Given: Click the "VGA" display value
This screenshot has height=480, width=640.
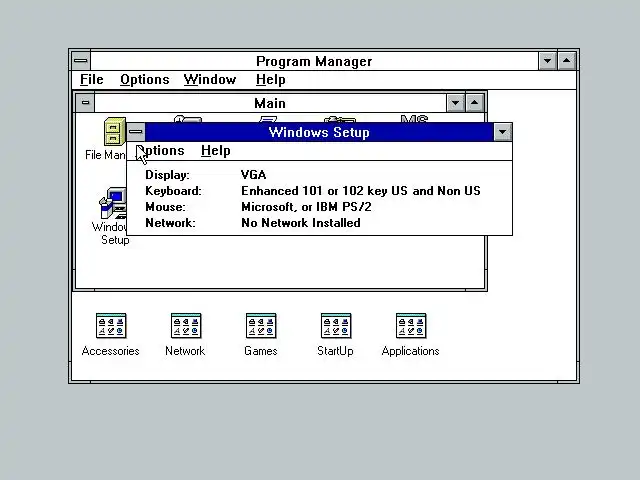Looking at the screenshot, I should point(253,175).
